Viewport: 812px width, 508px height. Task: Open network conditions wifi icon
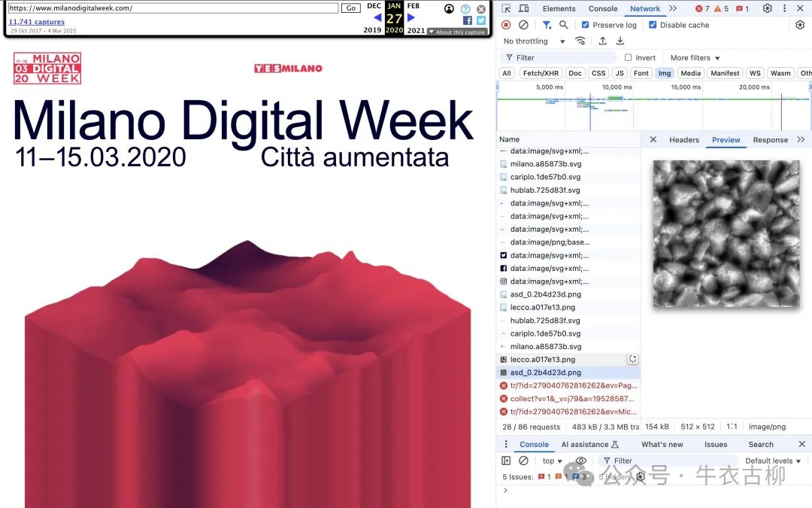[x=580, y=41]
